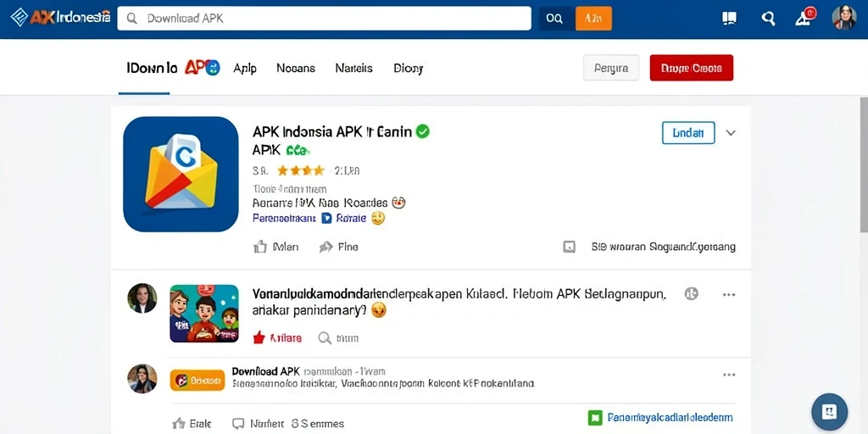Click Parlameyalcadlarldeedenm blue link
Screen dimensions: 868x434
[x=670, y=417]
